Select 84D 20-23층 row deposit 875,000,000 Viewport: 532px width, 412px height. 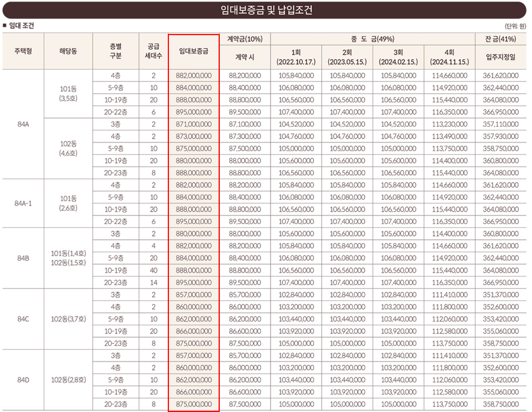(194, 404)
